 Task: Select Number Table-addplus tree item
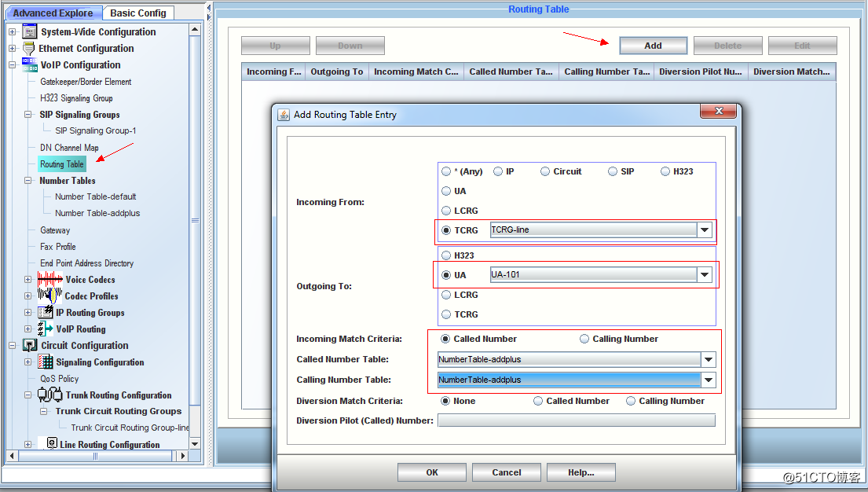pyautogui.click(x=97, y=213)
